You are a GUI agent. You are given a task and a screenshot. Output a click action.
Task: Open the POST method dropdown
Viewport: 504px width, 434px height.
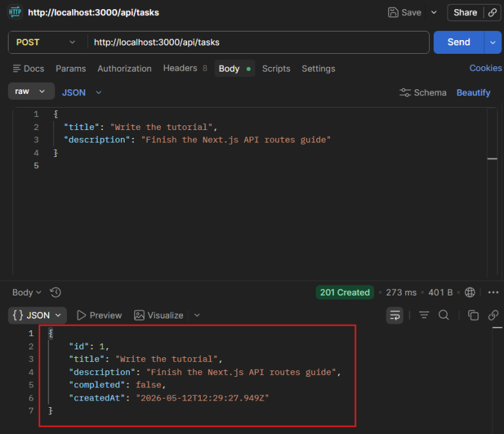46,43
